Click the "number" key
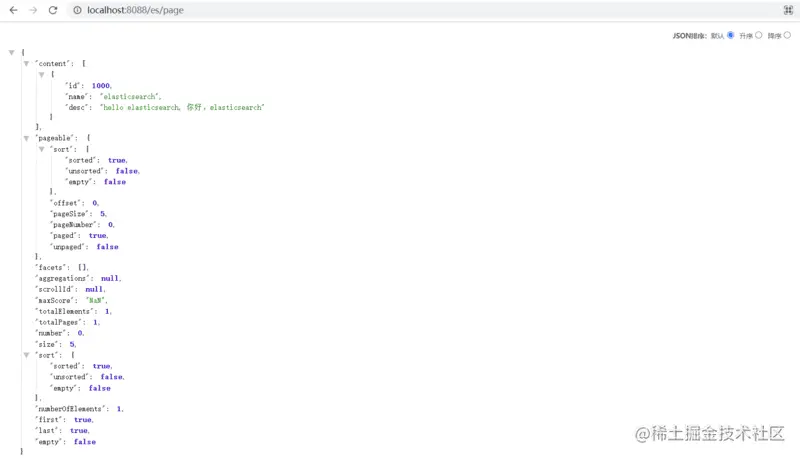This screenshot has height=458, width=800. [x=52, y=333]
